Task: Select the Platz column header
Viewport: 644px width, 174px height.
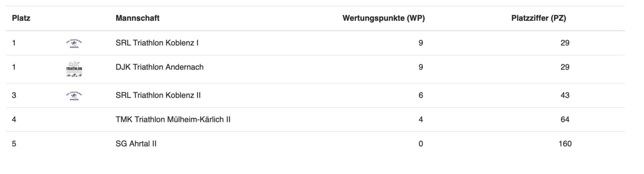Action: [21, 18]
